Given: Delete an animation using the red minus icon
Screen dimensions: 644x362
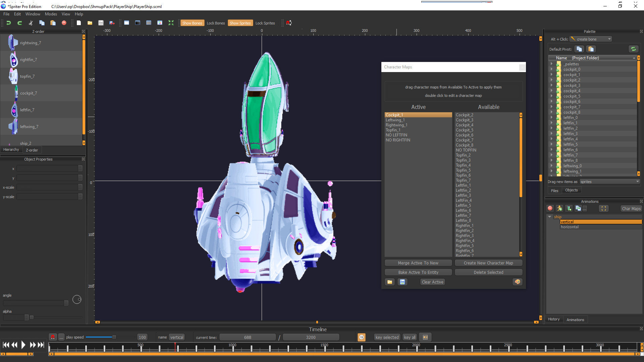Looking at the screenshot, I should coord(550,208).
